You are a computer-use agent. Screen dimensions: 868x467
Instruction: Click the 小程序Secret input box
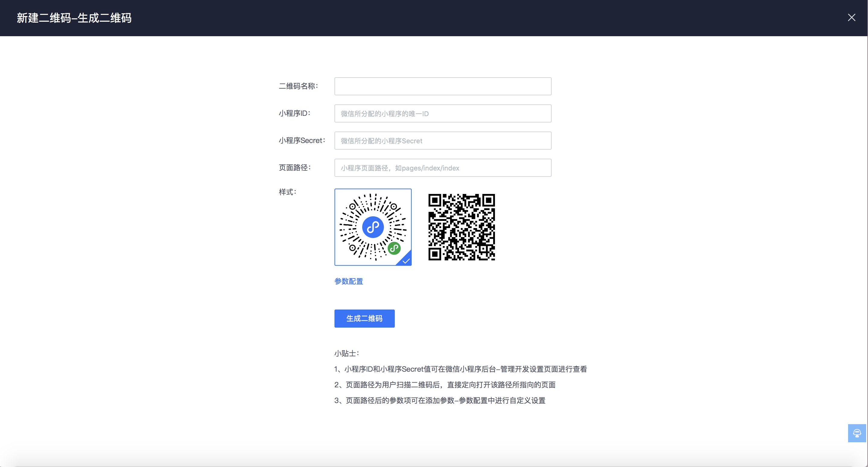point(442,141)
